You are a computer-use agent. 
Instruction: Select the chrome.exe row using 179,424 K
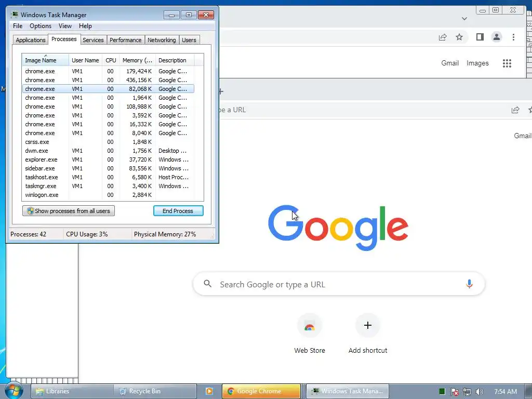[x=108, y=71]
